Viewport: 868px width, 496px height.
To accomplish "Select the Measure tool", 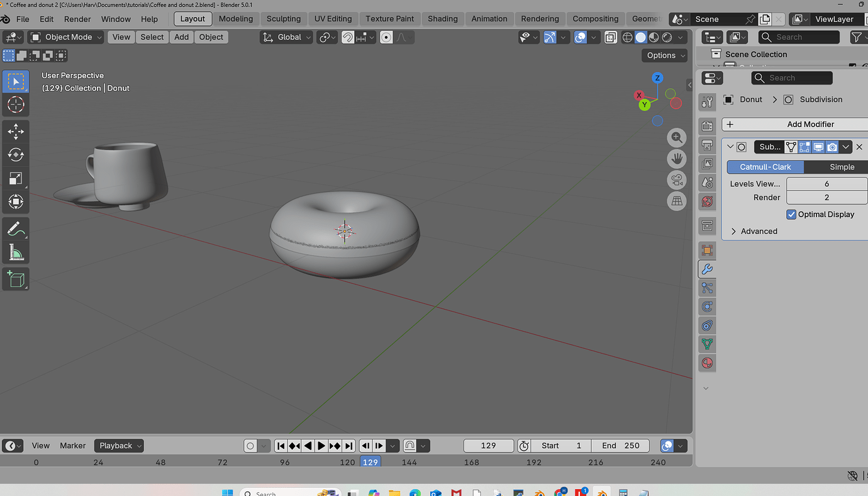I will click(x=16, y=253).
